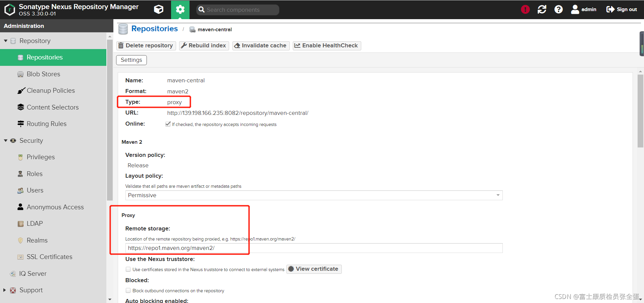Enable Use the Nexus truststore checkbox
644x303 pixels.
coord(128,269)
